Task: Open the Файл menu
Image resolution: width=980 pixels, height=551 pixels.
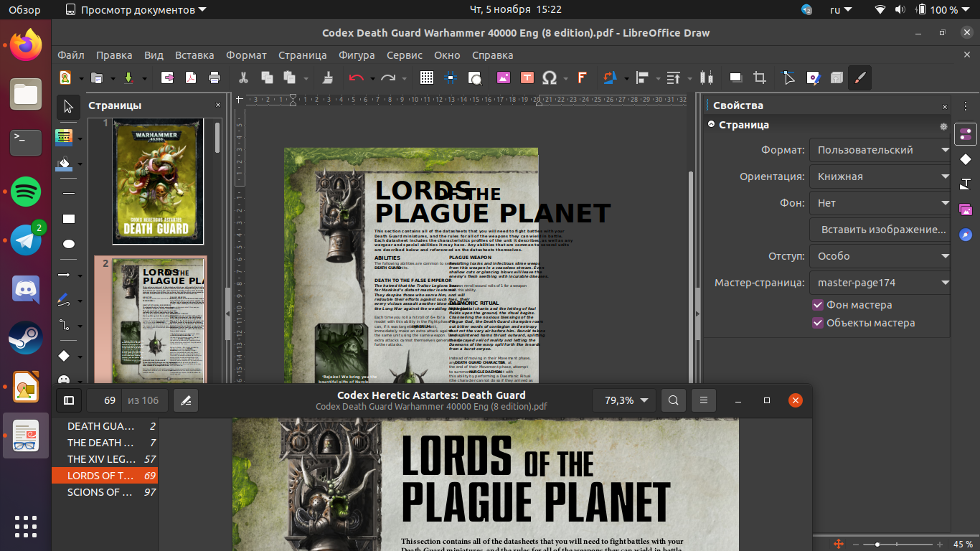Action: pyautogui.click(x=71, y=55)
